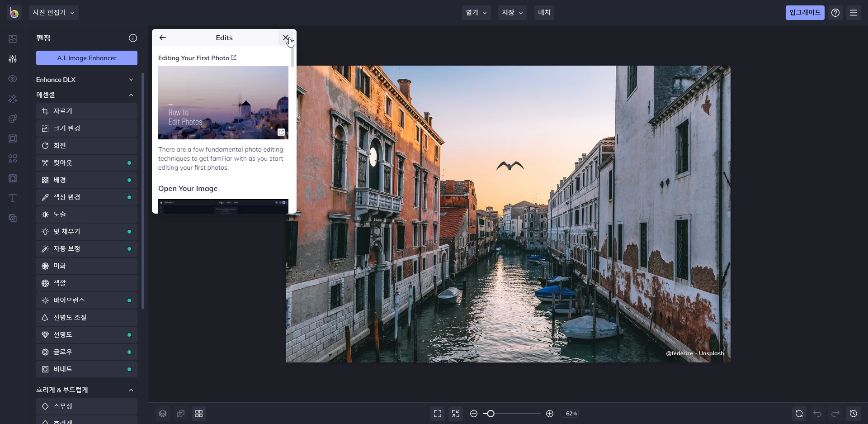Click the undo arrow icon
Image resolution: width=868 pixels, height=424 pixels.
[817, 414]
